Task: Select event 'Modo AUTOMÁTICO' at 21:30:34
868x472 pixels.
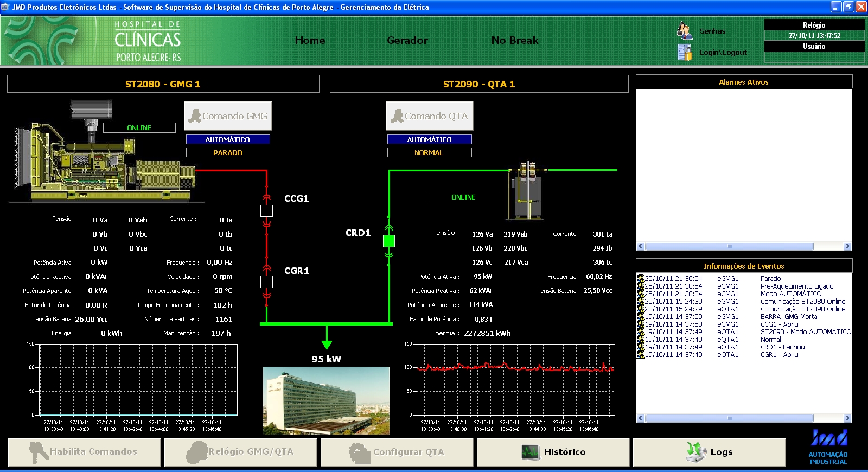Action: tap(744, 294)
